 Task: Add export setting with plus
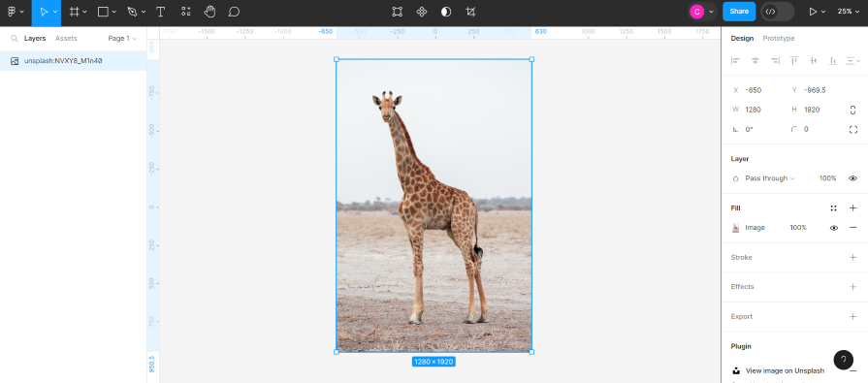(853, 317)
